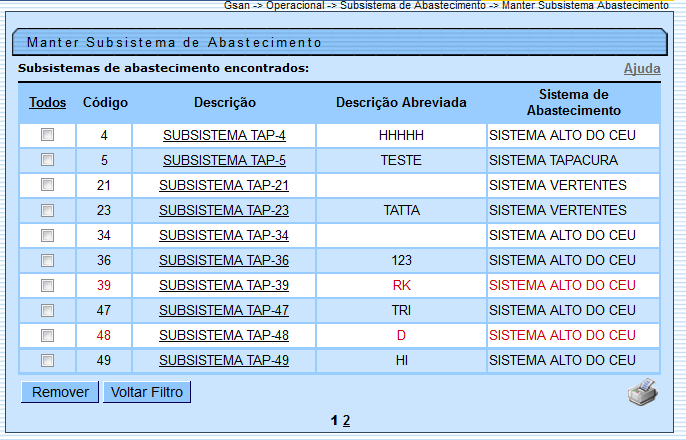Open the SUBSISTEMA TAP-39 link
Image resolution: width=686 pixels, height=440 pixels.
pyautogui.click(x=224, y=285)
